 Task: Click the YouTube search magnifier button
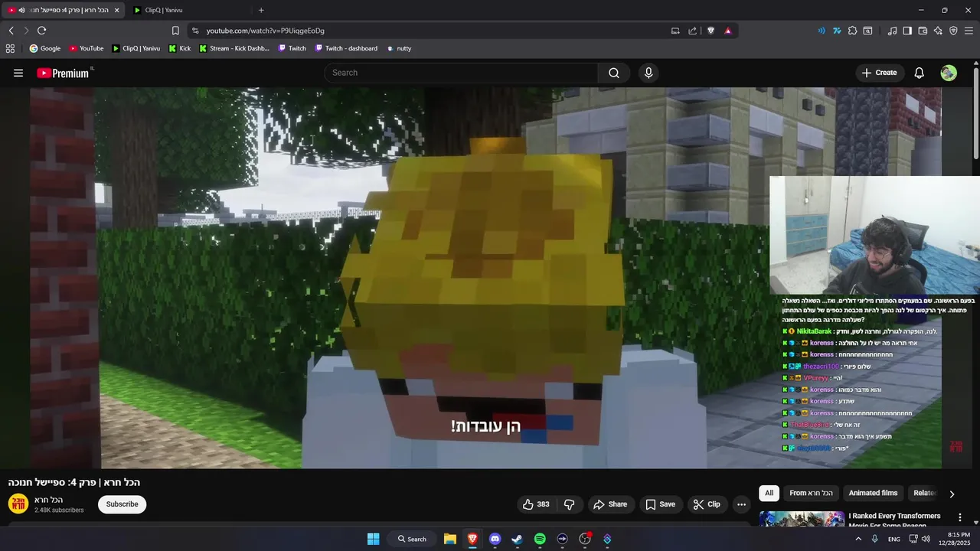[614, 73]
